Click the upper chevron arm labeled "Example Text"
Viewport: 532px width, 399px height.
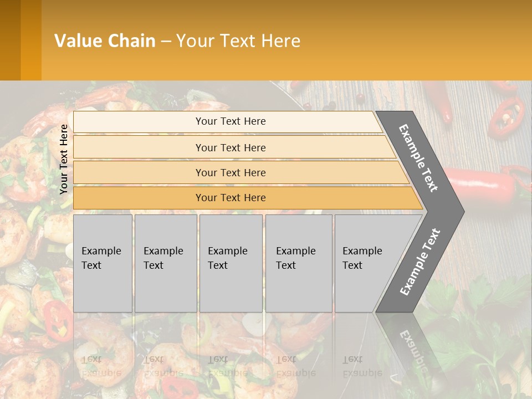click(x=420, y=158)
